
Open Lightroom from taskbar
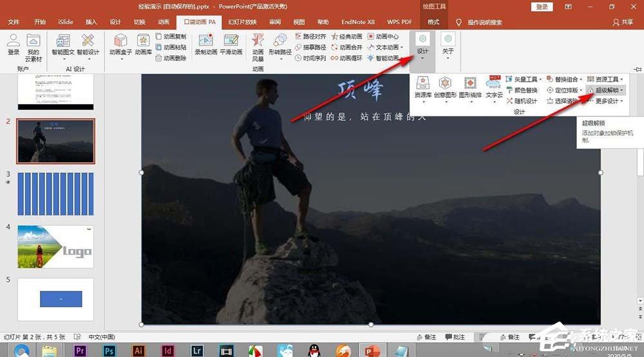[196, 351]
